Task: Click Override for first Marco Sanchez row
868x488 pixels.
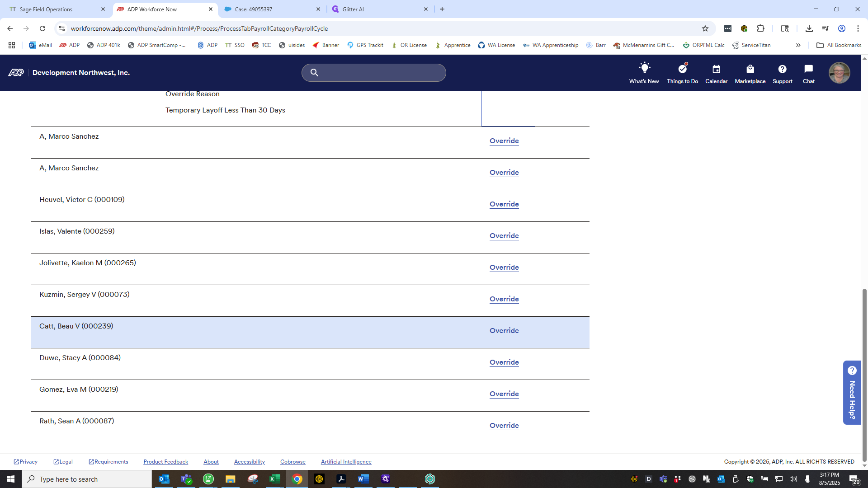Action: pyautogui.click(x=504, y=141)
